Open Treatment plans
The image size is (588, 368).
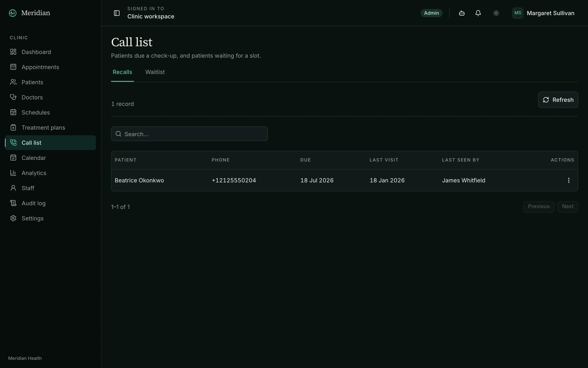coord(50,128)
